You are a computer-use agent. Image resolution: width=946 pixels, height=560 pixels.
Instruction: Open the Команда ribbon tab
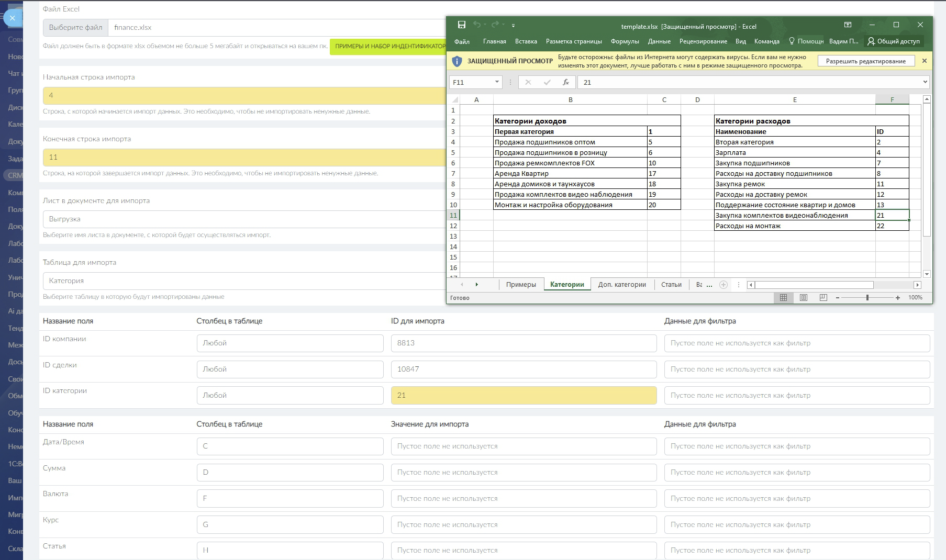pos(767,41)
